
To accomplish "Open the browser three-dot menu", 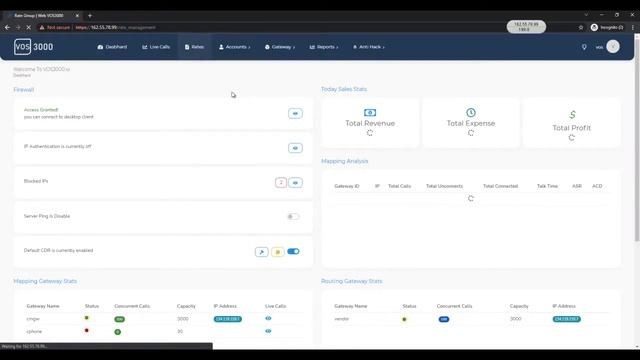I will point(633,27).
